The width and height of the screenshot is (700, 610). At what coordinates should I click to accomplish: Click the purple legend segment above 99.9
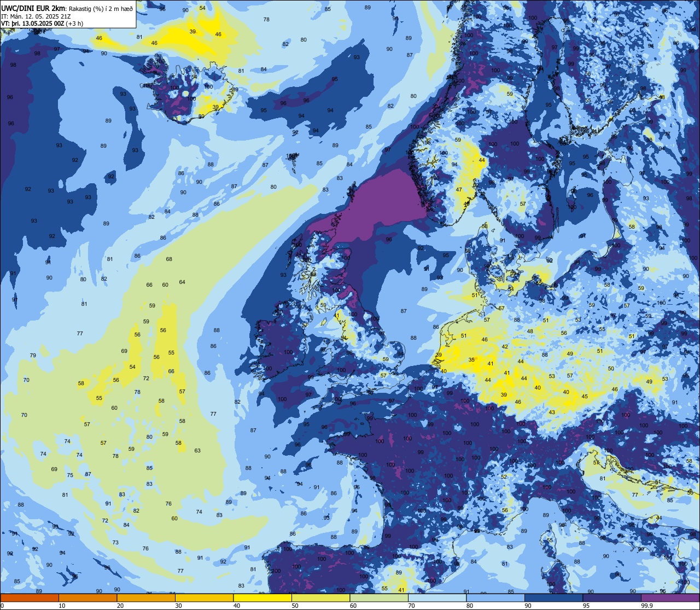coord(670,597)
